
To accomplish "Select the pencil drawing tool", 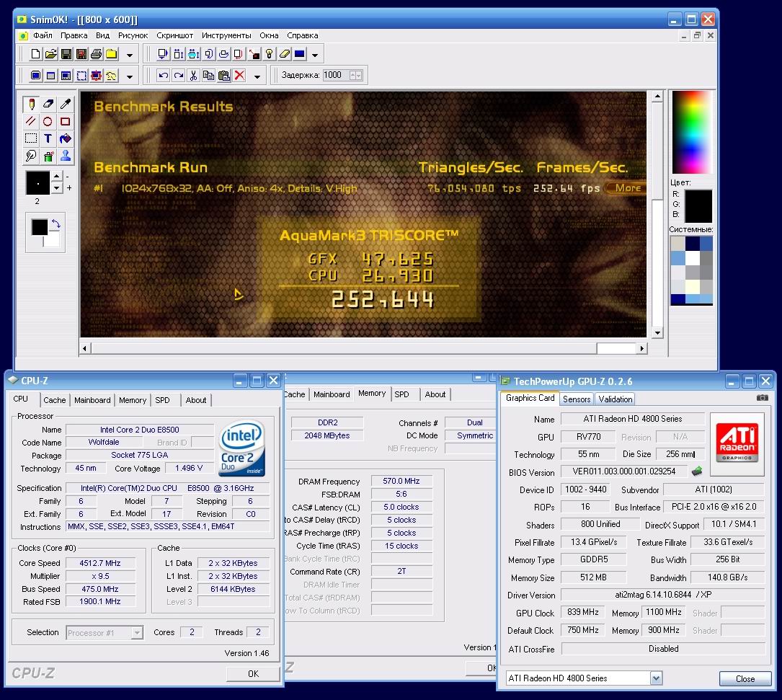I will [x=31, y=105].
